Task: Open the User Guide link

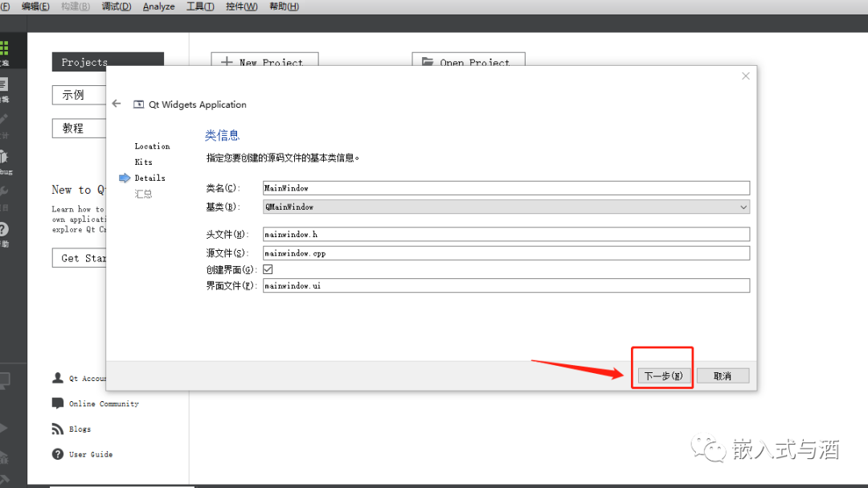Action: point(91,454)
